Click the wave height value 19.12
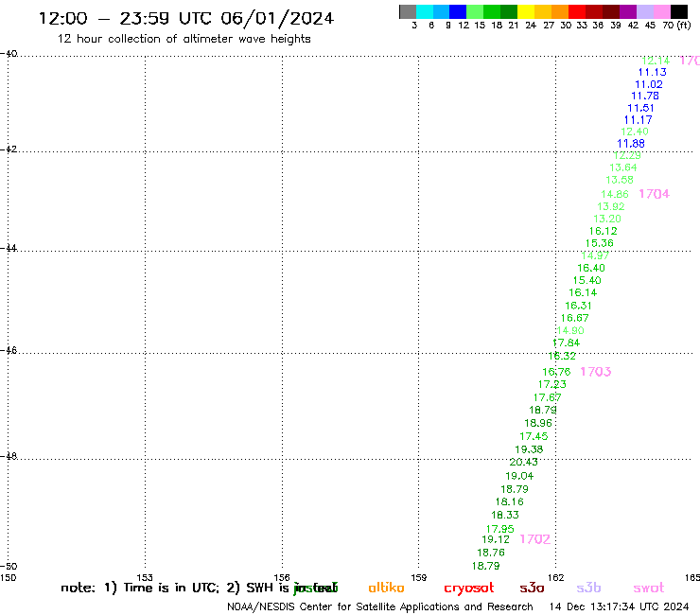Viewport: 700px width, 615px height. [496, 539]
